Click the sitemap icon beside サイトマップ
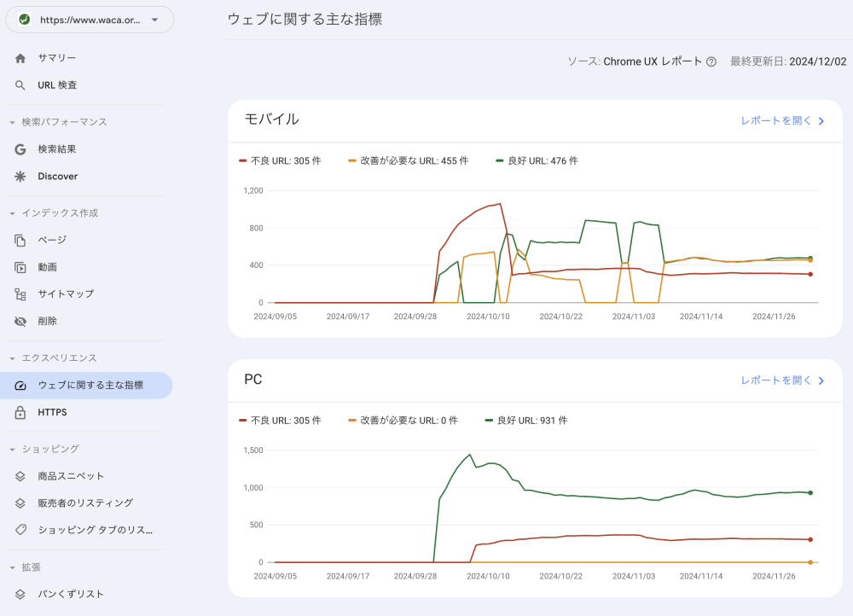This screenshot has width=853, height=616. 20,294
